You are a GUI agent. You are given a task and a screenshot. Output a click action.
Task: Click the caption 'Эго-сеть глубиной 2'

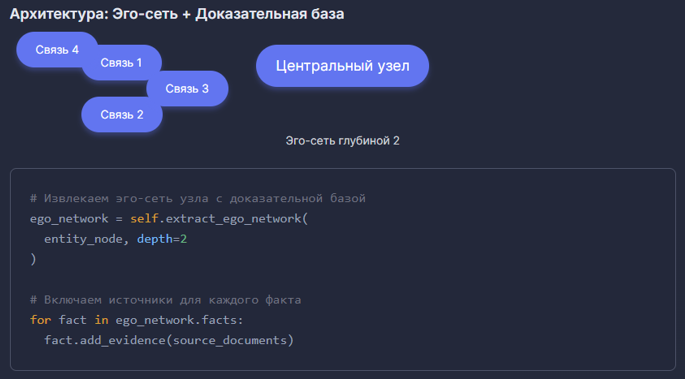point(342,141)
